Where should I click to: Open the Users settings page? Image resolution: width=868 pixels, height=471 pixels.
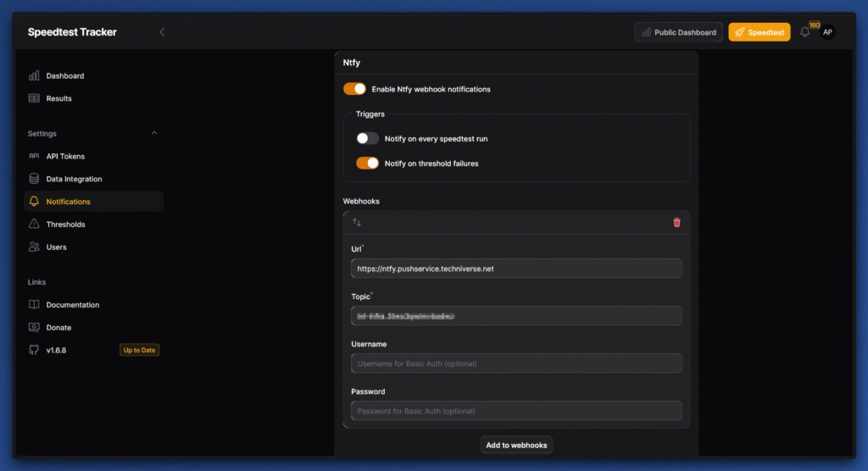[x=56, y=247]
